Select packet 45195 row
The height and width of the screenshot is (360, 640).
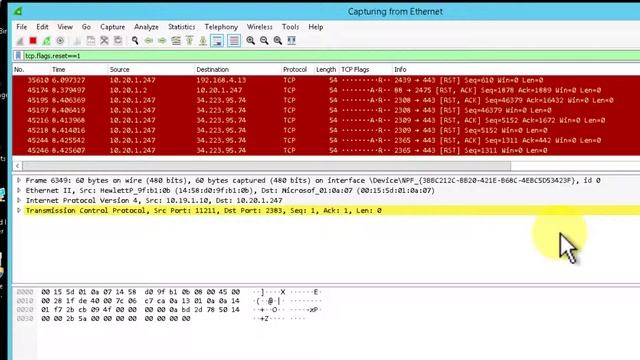pyautogui.click(x=326, y=100)
